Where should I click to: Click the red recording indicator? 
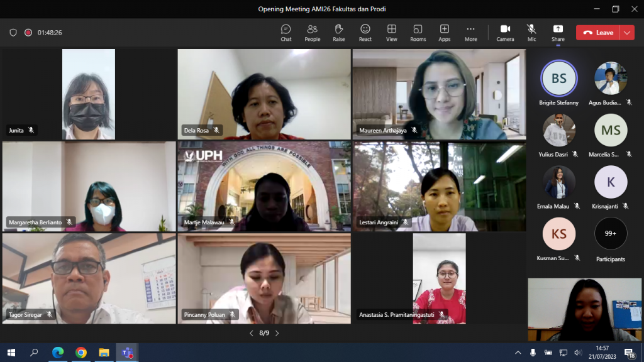[x=28, y=33]
